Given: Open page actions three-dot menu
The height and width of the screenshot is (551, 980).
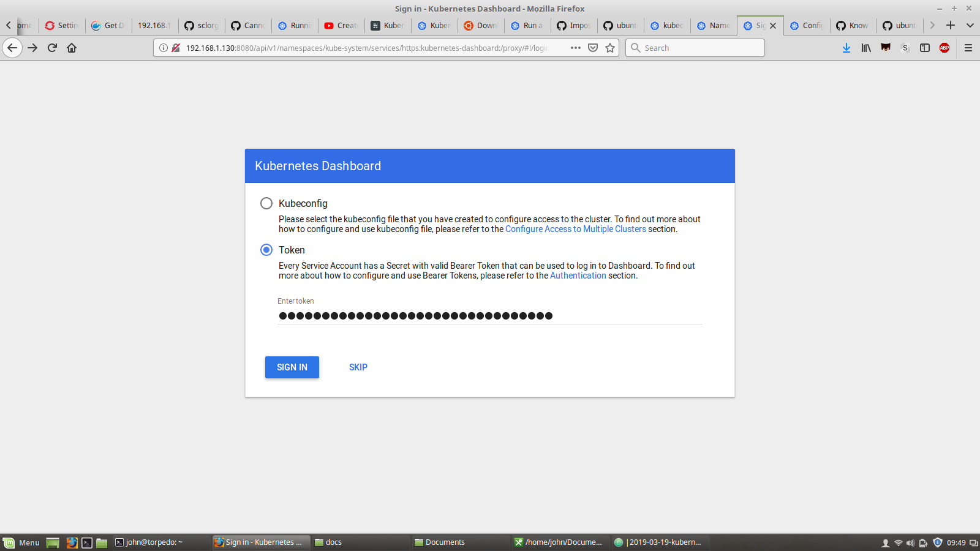Looking at the screenshot, I should [576, 48].
